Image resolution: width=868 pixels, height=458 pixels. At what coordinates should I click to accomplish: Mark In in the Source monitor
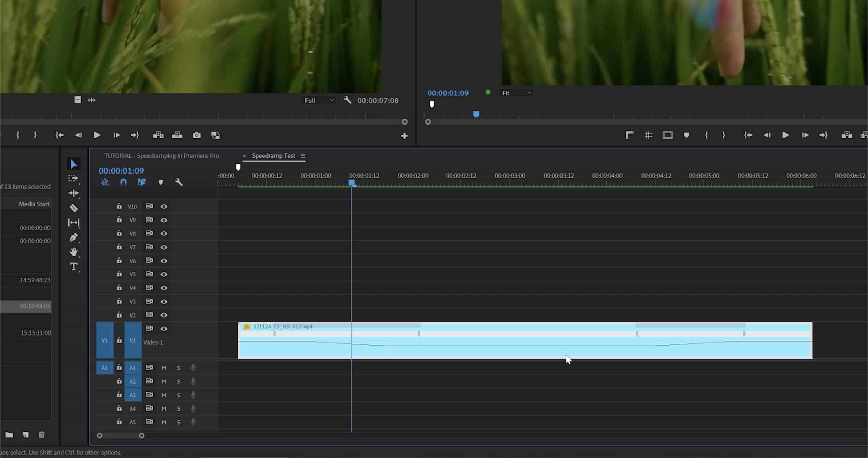click(x=18, y=135)
